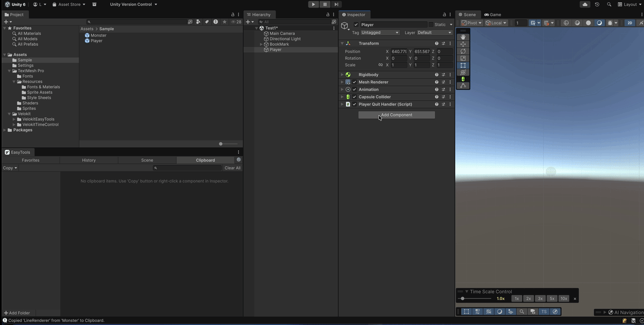Select the Move tool in Scene

pyautogui.click(x=463, y=44)
